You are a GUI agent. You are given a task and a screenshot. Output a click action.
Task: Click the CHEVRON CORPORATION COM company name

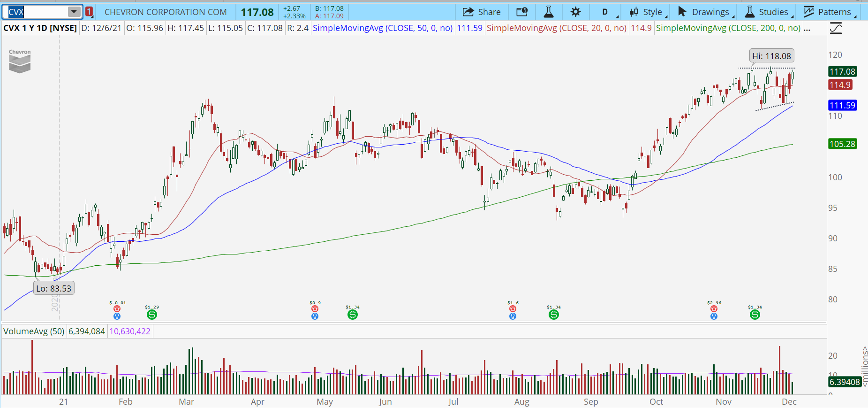click(166, 12)
